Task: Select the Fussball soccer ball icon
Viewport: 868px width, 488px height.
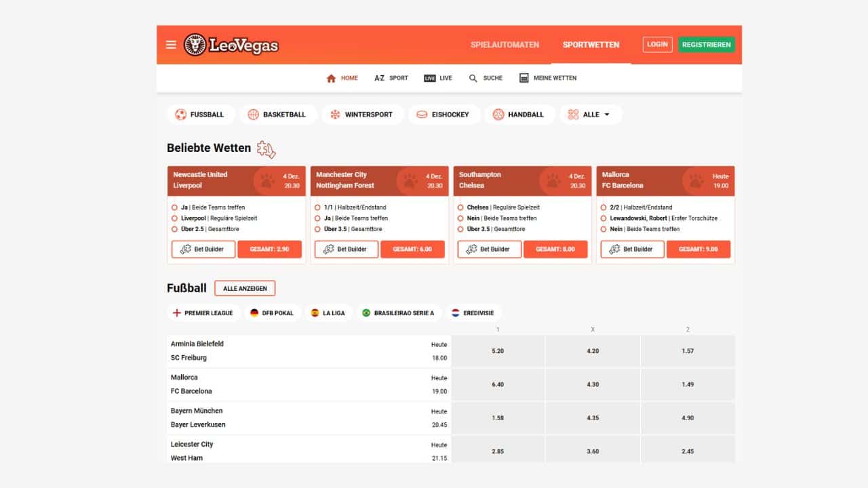Action: (x=180, y=115)
